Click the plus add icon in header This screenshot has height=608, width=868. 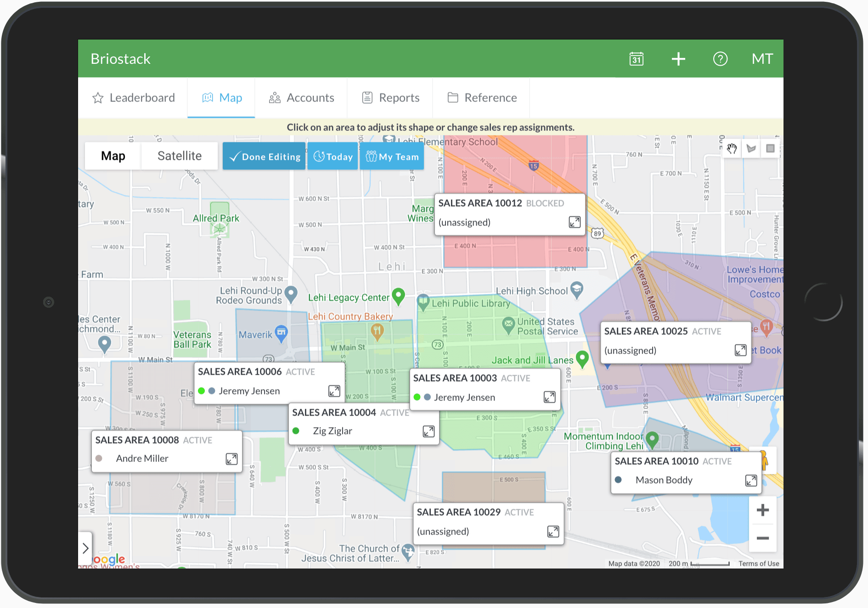pos(678,59)
